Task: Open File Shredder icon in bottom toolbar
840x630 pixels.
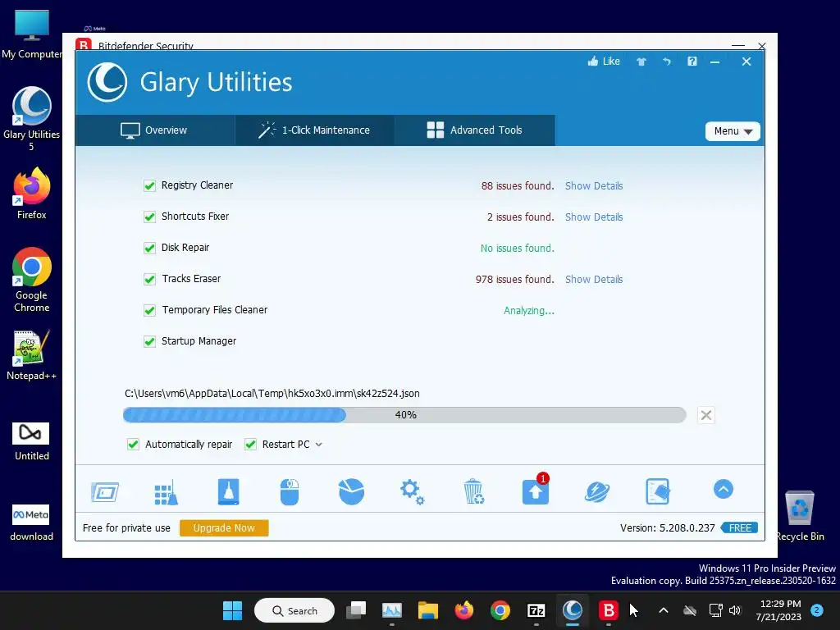Action: [x=658, y=492]
